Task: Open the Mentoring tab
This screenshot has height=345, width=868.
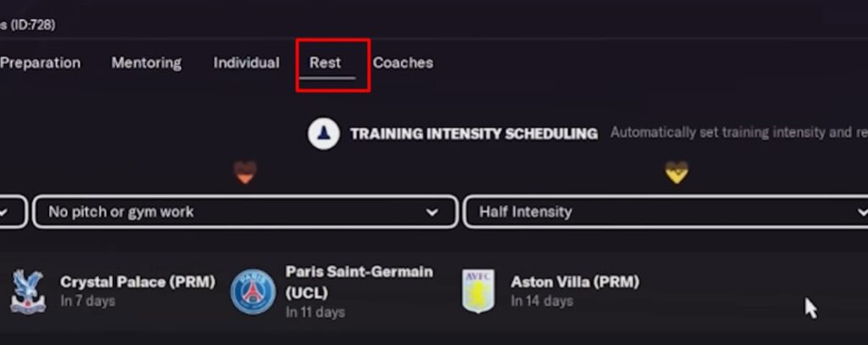Action: point(147,63)
